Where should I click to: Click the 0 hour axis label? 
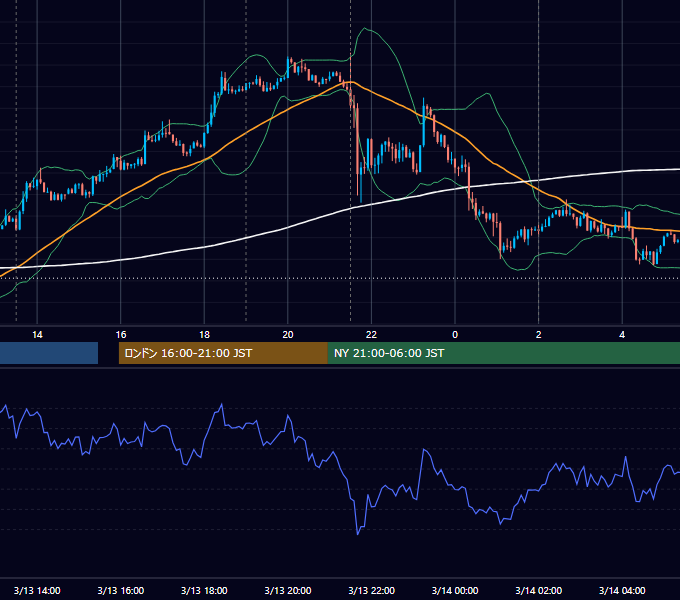pyautogui.click(x=455, y=335)
